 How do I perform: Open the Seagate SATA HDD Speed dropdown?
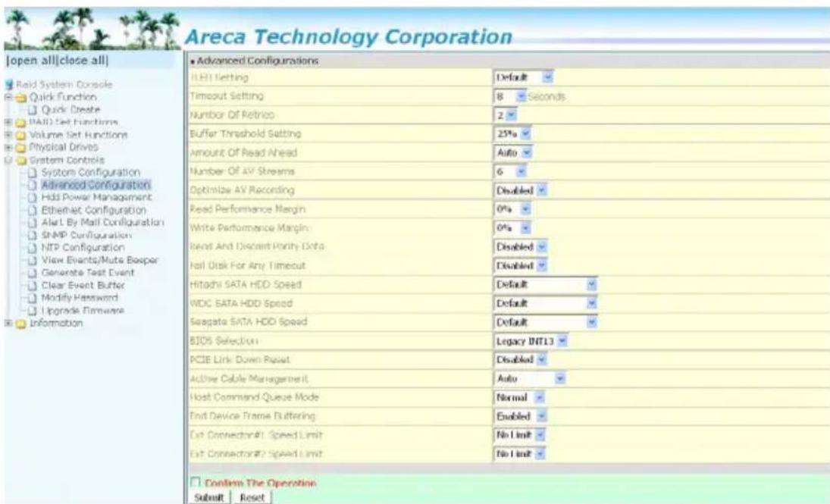point(545,322)
